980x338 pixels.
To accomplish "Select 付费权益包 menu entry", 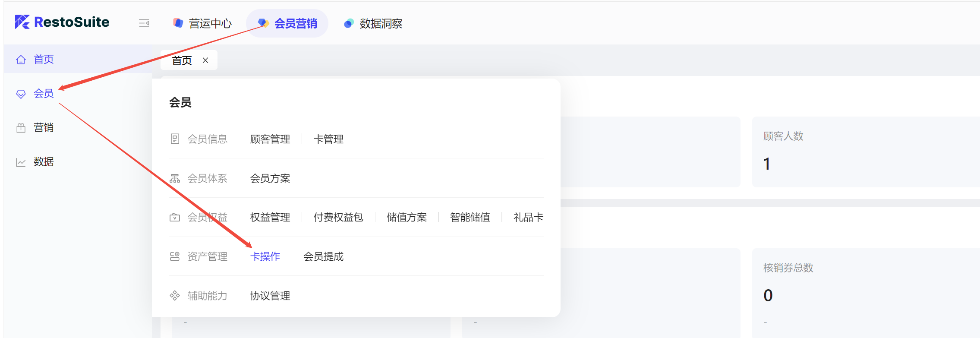I will (338, 217).
